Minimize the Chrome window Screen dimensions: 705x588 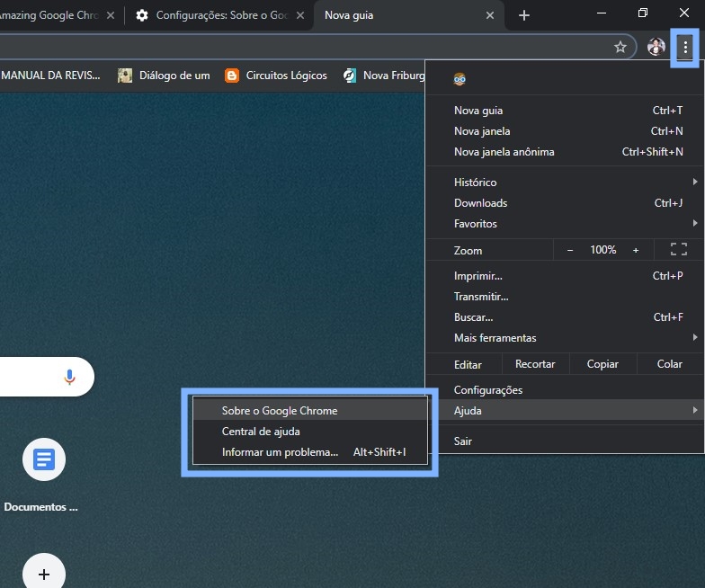click(601, 13)
